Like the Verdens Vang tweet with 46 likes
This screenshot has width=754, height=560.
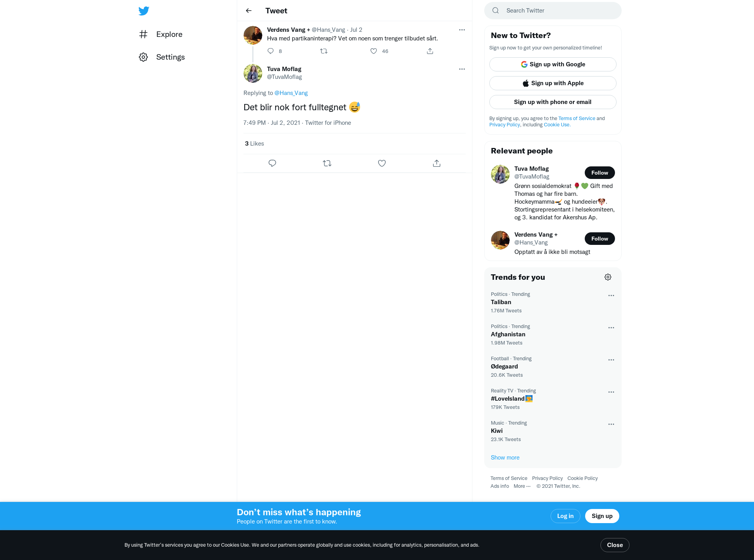(x=373, y=51)
